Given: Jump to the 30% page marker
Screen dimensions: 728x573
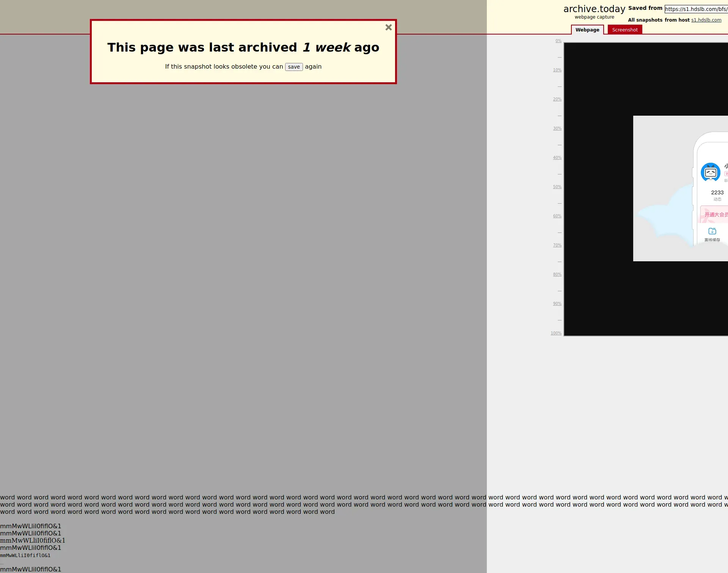Looking at the screenshot, I should point(557,129).
